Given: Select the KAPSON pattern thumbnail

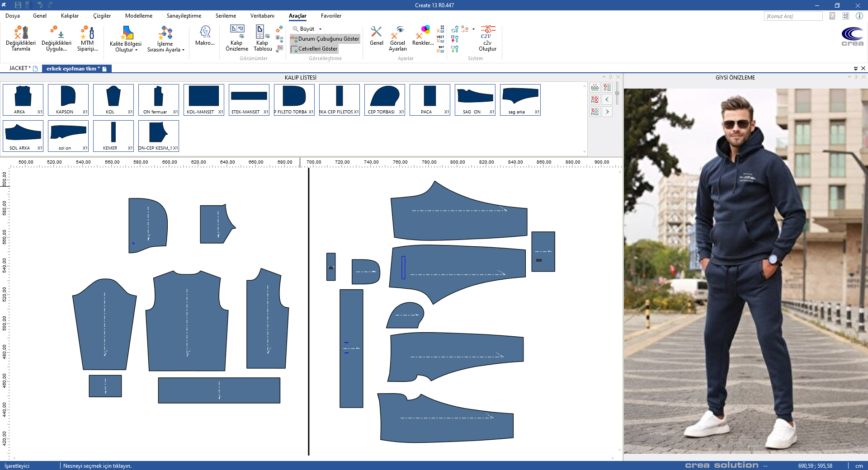Looking at the screenshot, I should 68,99.
